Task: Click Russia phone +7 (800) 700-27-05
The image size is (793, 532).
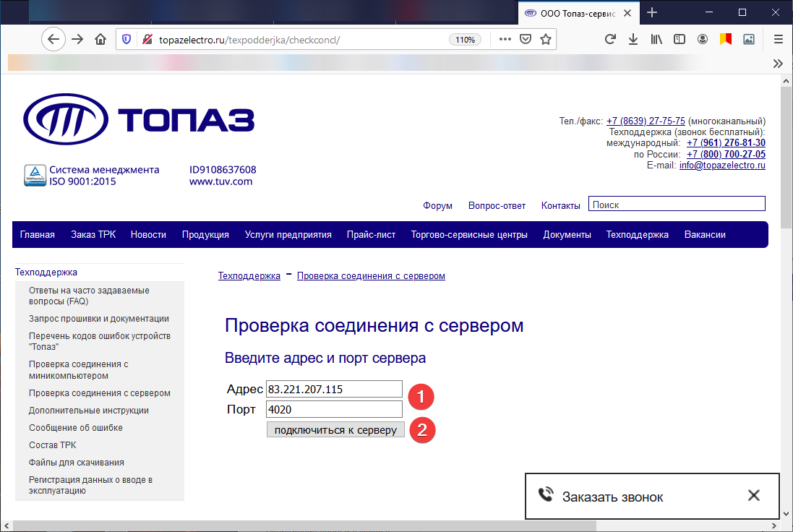Action: click(x=726, y=154)
